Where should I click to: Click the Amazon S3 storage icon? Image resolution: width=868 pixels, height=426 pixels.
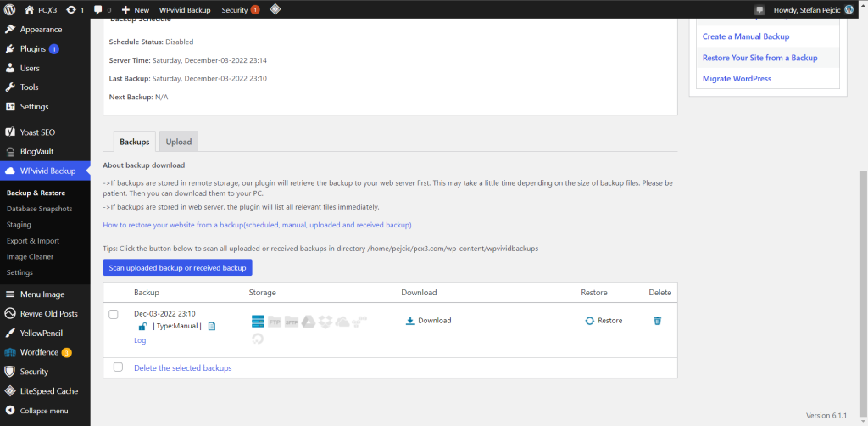[359, 321]
